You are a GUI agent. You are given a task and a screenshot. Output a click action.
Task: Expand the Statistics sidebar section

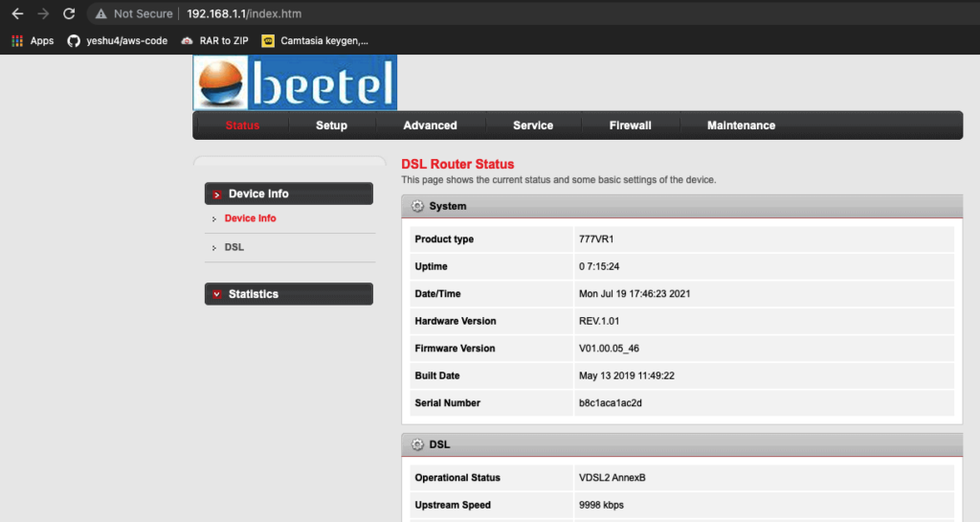tap(288, 294)
